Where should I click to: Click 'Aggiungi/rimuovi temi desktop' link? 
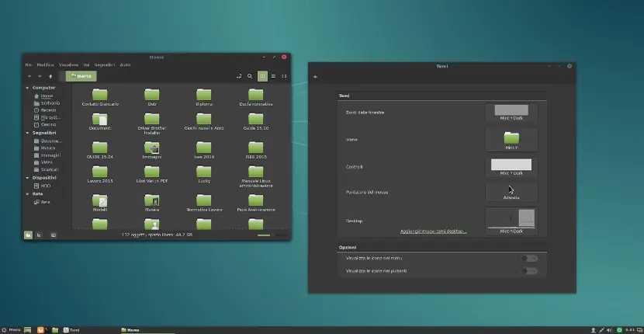(433, 231)
